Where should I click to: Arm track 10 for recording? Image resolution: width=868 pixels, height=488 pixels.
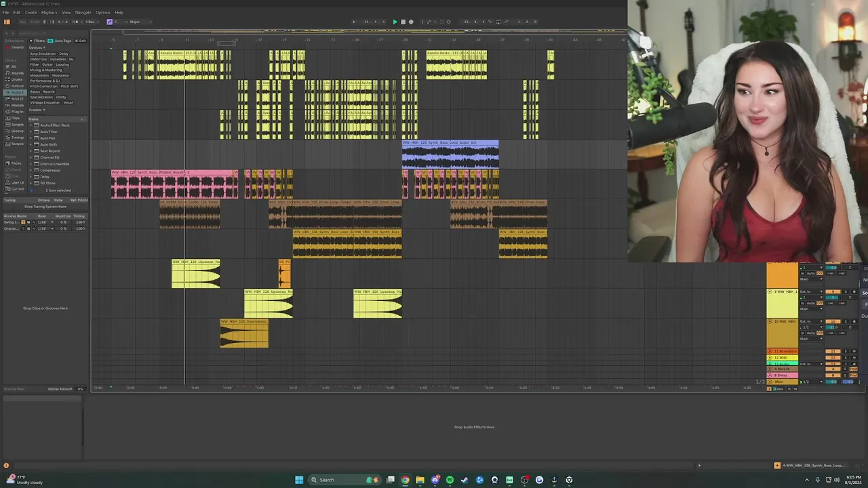[x=854, y=321]
